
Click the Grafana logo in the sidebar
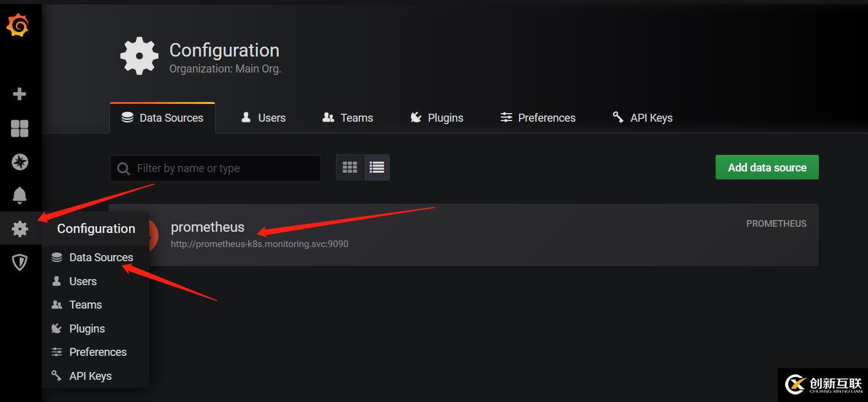pos(18,26)
